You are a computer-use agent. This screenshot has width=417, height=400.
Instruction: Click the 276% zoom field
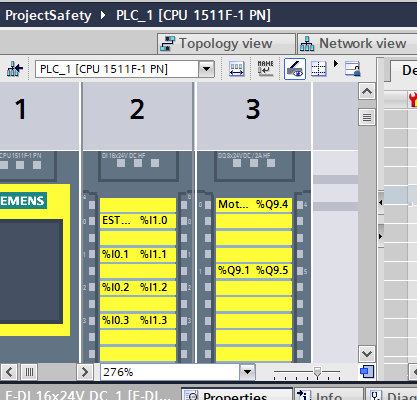(170, 372)
